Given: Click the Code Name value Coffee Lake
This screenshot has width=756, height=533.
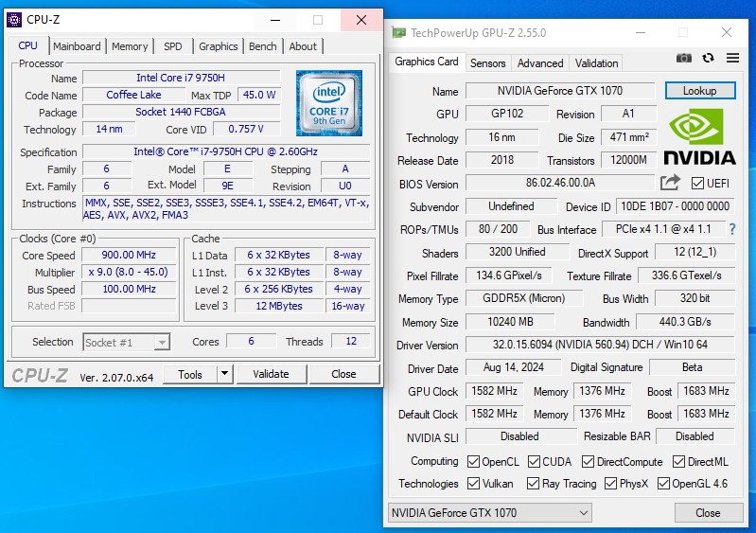Looking at the screenshot, I should (134, 95).
